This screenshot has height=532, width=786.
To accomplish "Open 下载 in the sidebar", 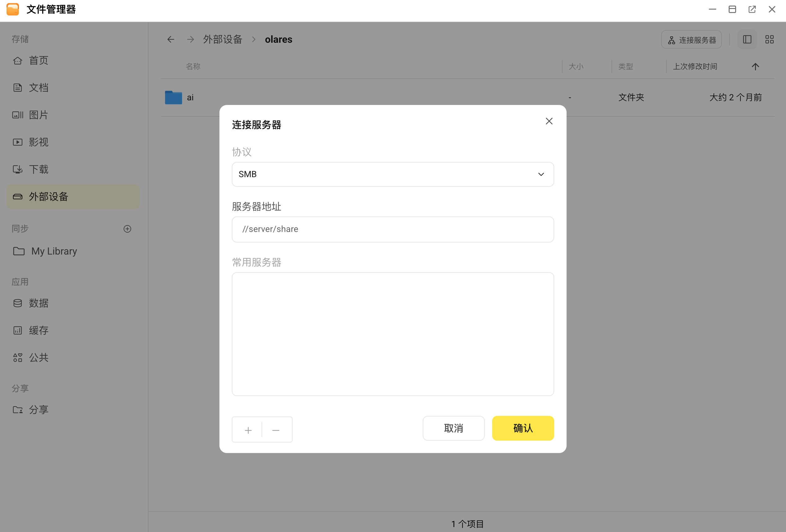I will coord(73,169).
